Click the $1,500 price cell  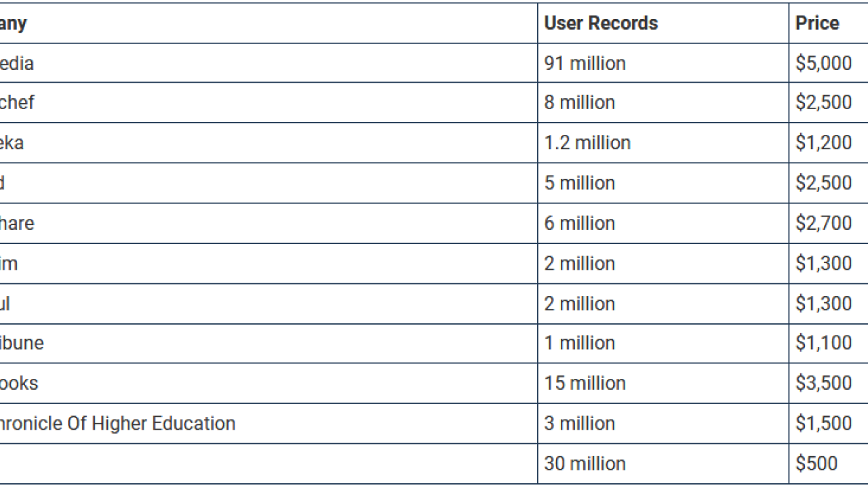(x=823, y=423)
